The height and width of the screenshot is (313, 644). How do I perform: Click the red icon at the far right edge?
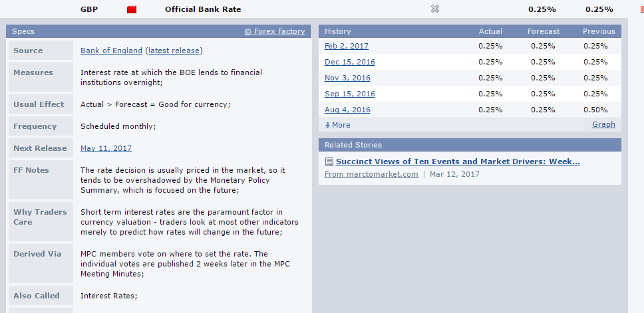641,9
